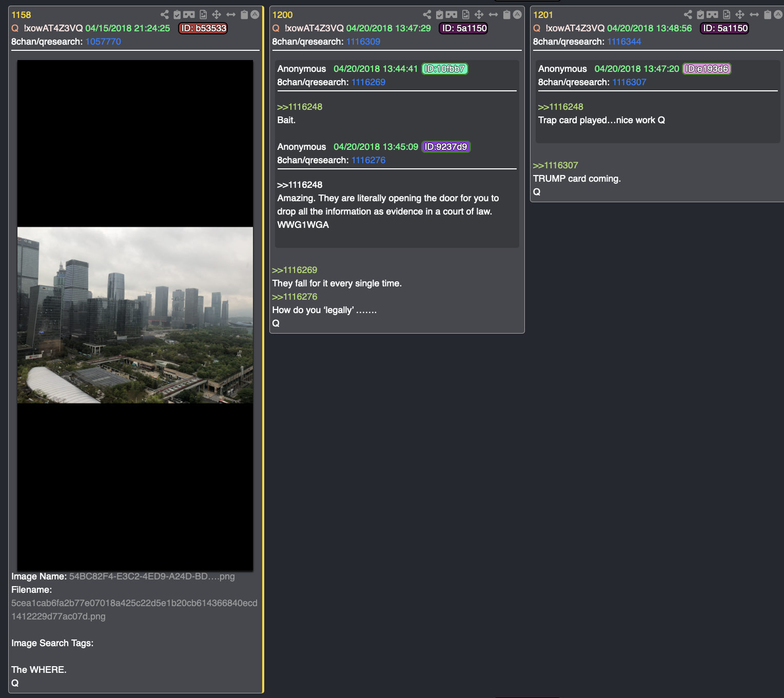Click the image file icon on post 1200
784x698 pixels.
(x=465, y=15)
